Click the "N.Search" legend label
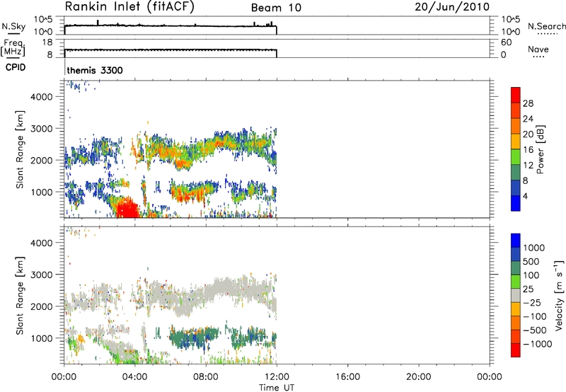Viewport: 566px width, 392px height. (546, 26)
